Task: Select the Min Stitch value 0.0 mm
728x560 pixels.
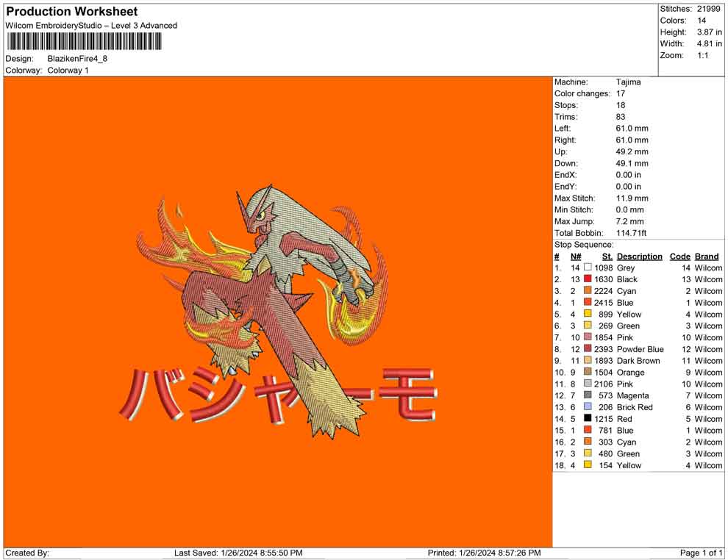Action: [630, 209]
